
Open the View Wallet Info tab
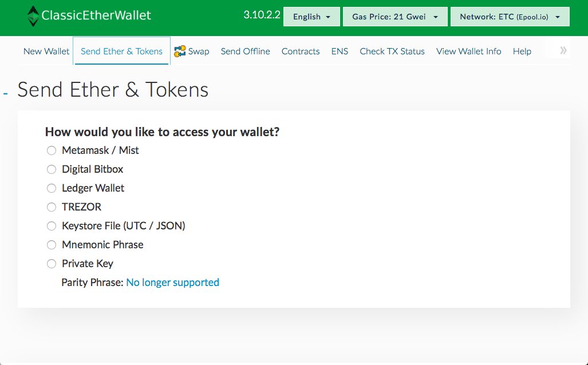469,51
